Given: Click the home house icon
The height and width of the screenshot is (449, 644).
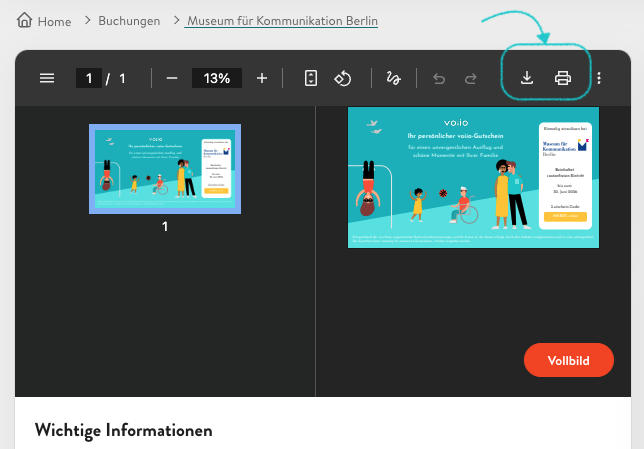Looking at the screenshot, I should [24, 20].
